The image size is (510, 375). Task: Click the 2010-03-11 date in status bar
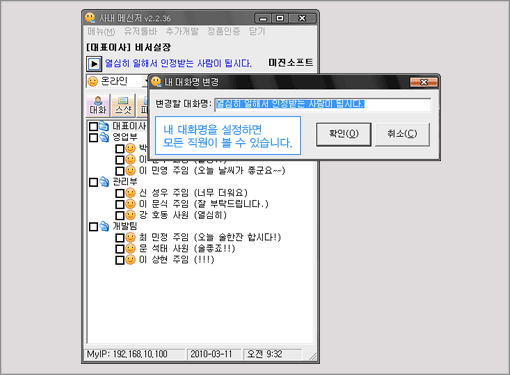pos(211,354)
